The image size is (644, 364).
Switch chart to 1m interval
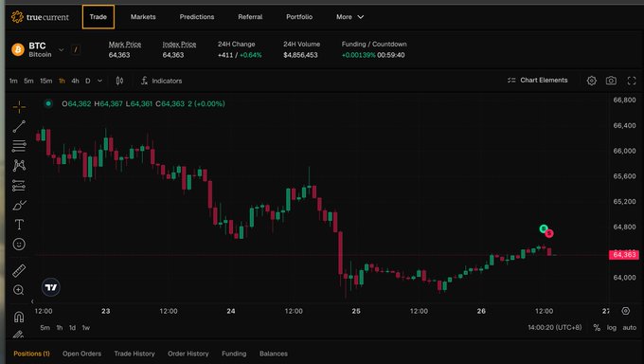(13, 81)
